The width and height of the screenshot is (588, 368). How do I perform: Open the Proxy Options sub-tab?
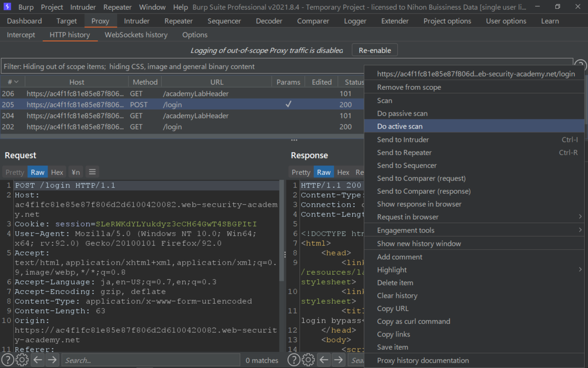195,35
